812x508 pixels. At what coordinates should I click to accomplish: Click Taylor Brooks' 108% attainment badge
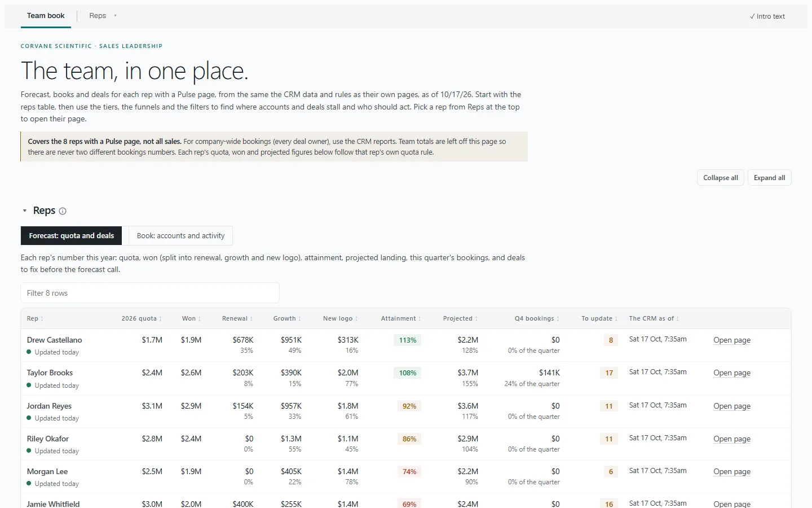pyautogui.click(x=408, y=373)
